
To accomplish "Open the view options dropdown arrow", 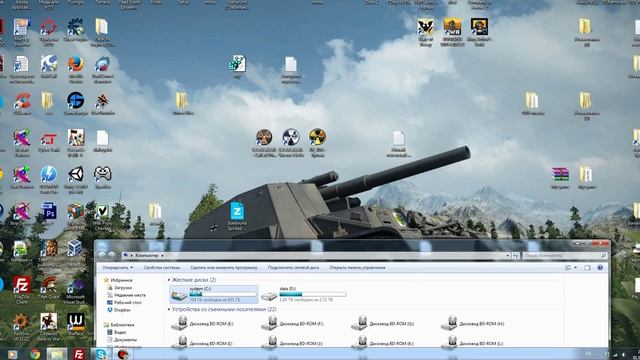I will tap(576, 268).
